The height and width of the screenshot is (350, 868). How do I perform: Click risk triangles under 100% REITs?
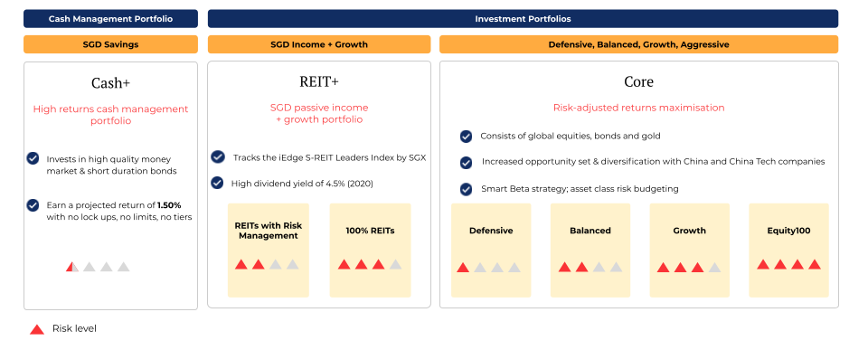[370, 264]
